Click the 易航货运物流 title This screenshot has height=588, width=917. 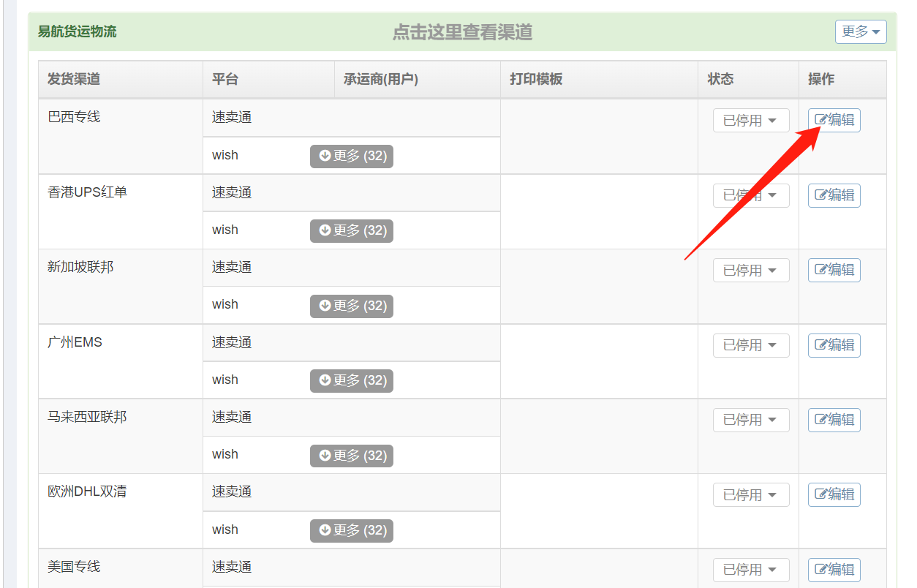(x=77, y=31)
